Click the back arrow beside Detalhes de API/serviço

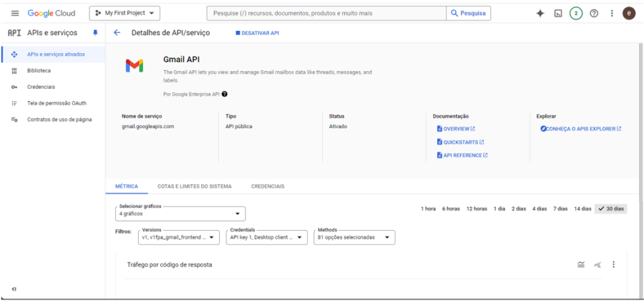point(117,33)
